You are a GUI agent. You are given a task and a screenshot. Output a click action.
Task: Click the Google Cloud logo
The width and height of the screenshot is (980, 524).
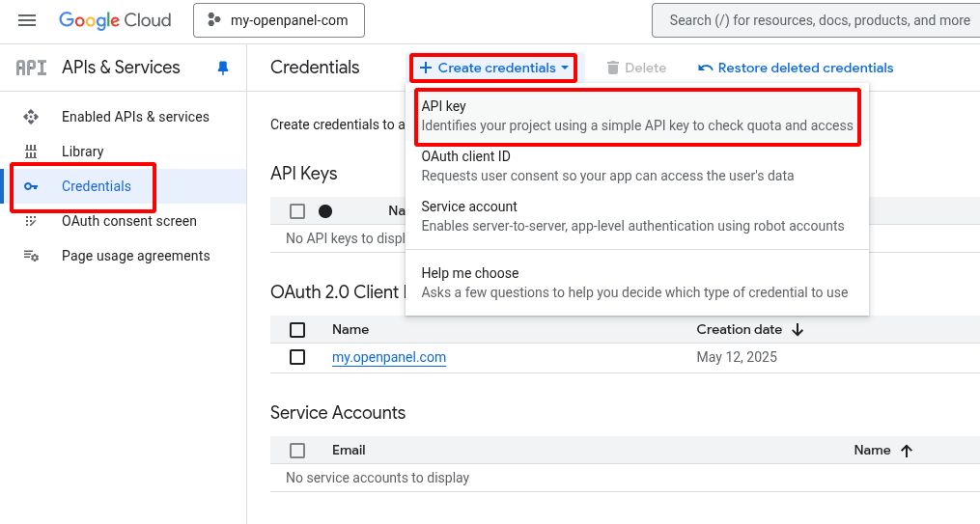pyautogui.click(x=115, y=20)
